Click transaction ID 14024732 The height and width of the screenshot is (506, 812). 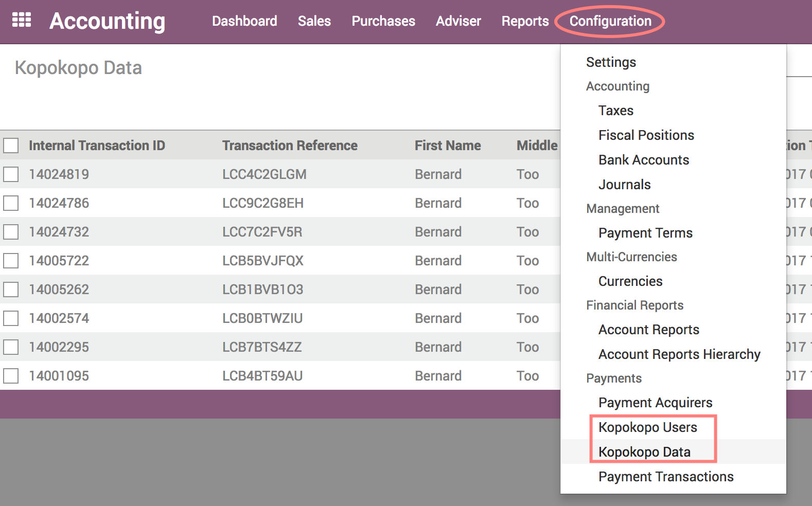59,232
